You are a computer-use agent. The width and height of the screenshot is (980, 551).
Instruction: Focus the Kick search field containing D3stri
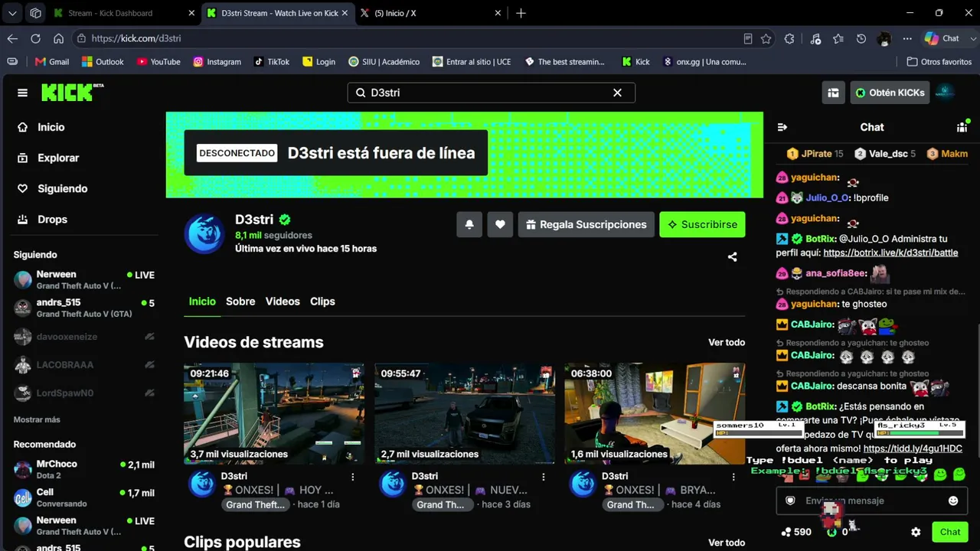tap(491, 93)
